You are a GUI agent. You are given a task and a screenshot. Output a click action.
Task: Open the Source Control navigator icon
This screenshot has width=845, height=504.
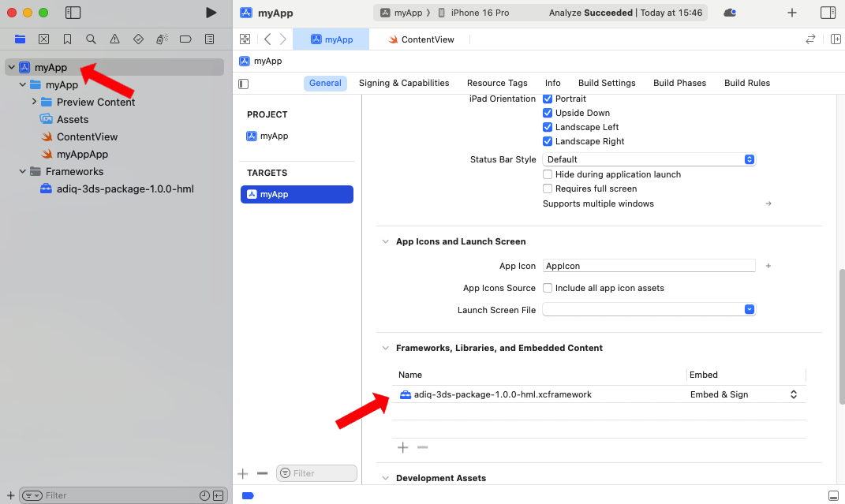point(43,39)
